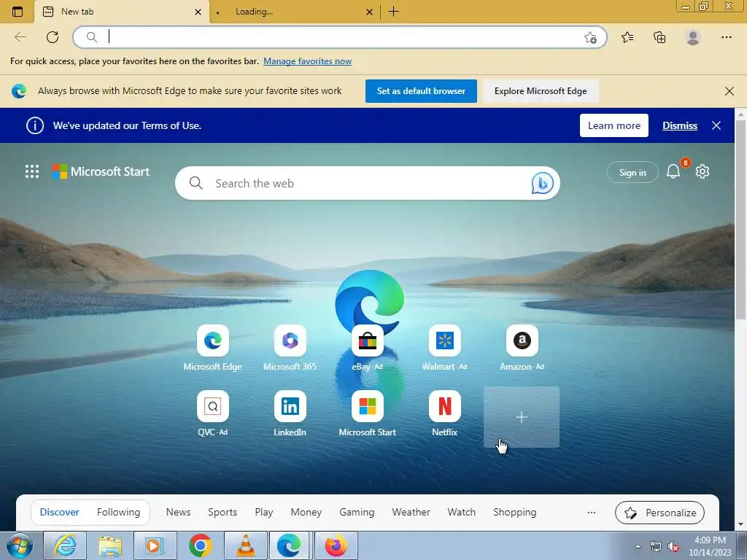Open Settings and more ellipsis menu

(x=726, y=37)
